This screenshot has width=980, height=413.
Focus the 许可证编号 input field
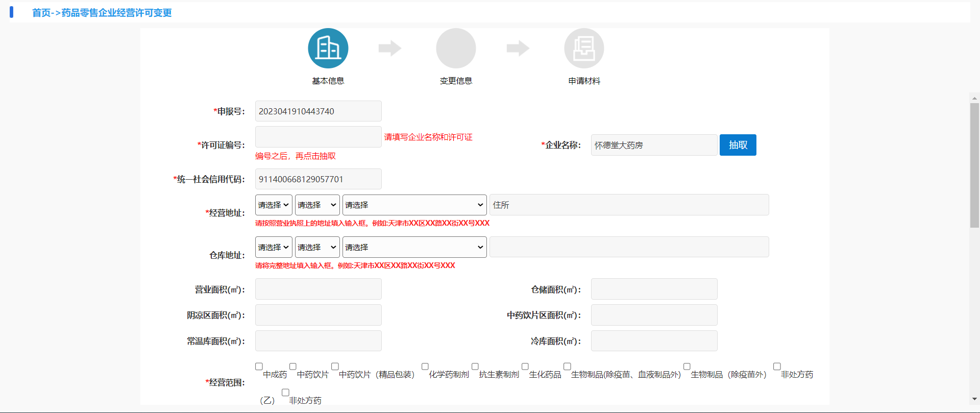point(318,137)
